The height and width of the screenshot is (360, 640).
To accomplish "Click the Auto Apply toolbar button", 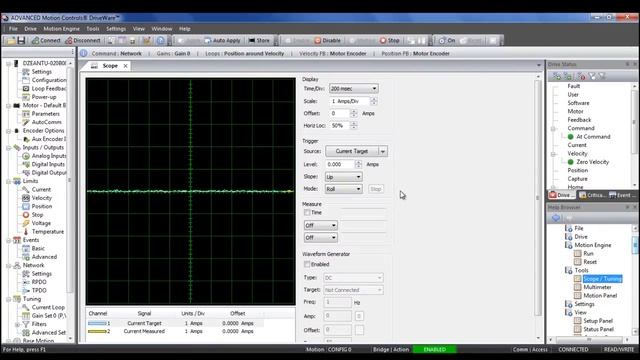I will pyautogui.click(x=222, y=40).
